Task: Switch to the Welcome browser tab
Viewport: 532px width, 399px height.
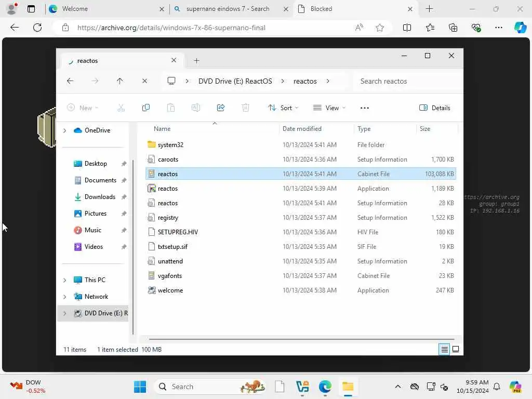Action: pos(106,9)
